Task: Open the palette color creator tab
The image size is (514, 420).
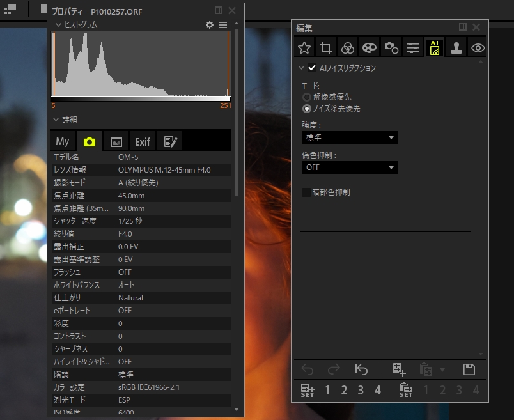Action: pyautogui.click(x=369, y=48)
